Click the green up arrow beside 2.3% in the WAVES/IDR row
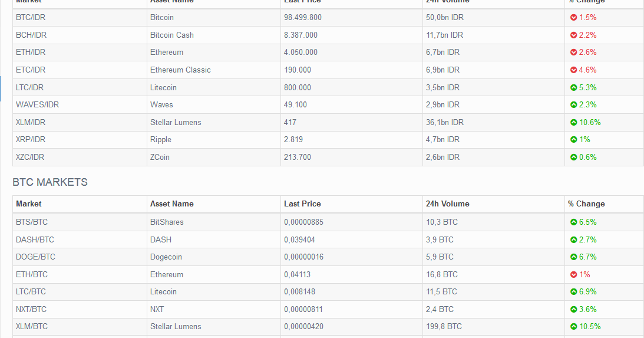 click(x=574, y=105)
